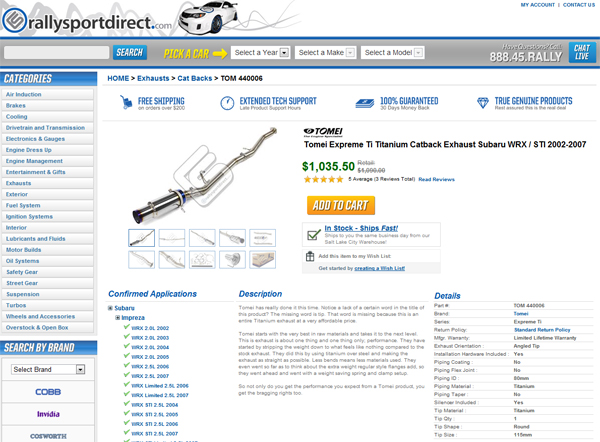Open the Select Brand dropdown
This screenshot has height=442, width=600.
click(x=48, y=369)
